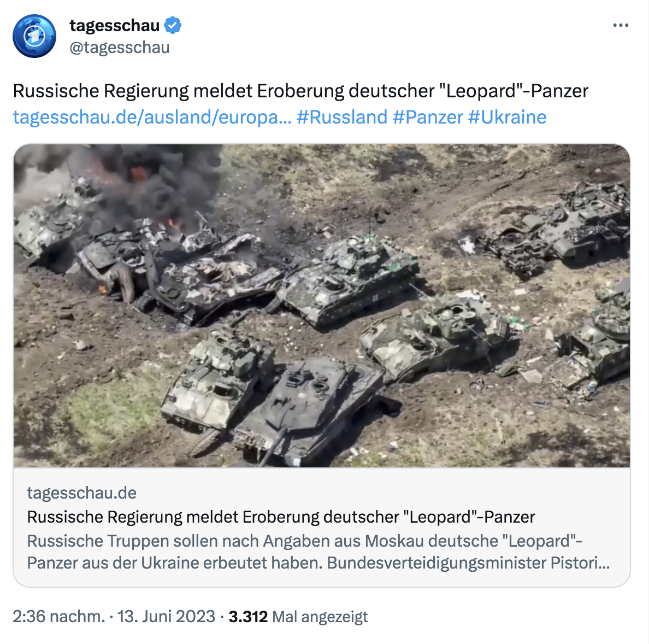Open the tagesschau display name
This screenshot has height=644, width=649.
[x=115, y=25]
